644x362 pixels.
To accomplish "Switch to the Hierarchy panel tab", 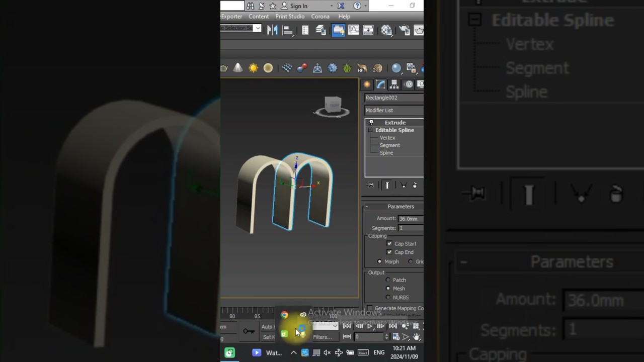I will [x=394, y=84].
